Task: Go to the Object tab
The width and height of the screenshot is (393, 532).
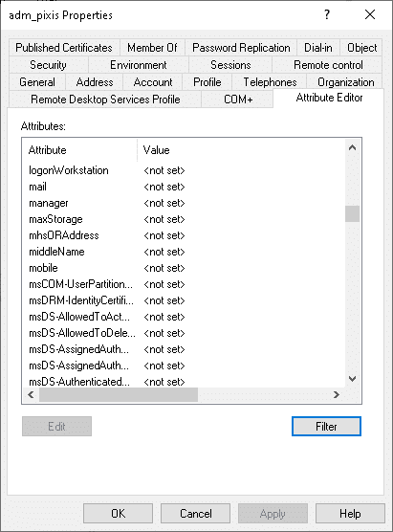Action: click(x=361, y=48)
